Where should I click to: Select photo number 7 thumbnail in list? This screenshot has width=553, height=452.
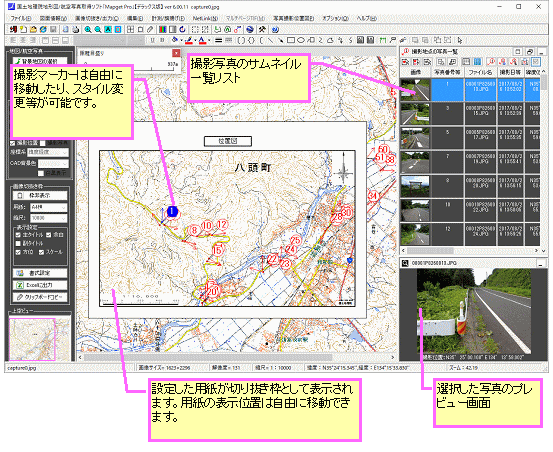[415, 162]
